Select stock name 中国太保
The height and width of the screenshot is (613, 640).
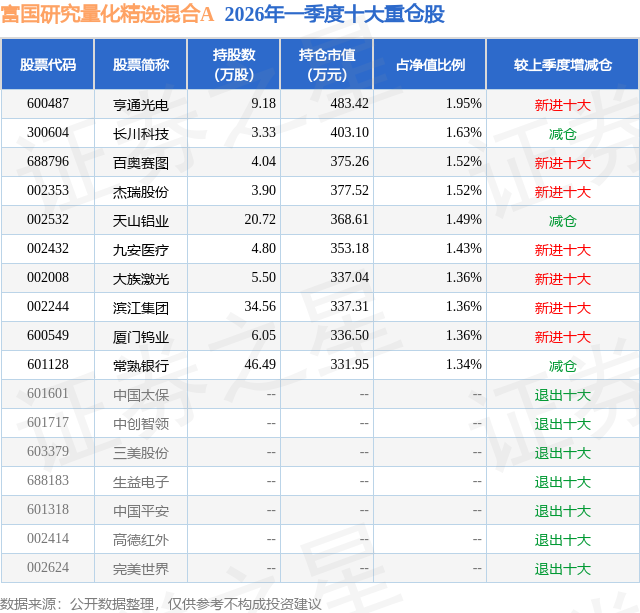pos(141,395)
